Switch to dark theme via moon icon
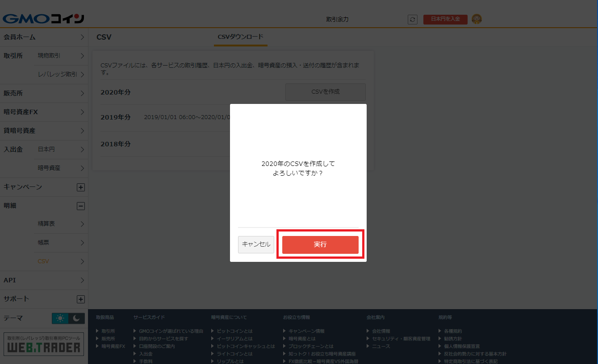598x364 pixels. (75, 318)
